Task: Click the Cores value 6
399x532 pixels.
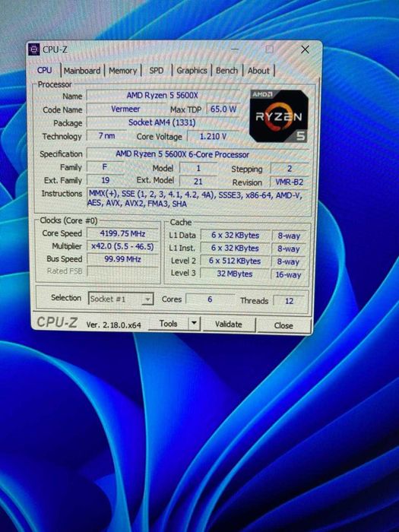Action: pos(210,299)
